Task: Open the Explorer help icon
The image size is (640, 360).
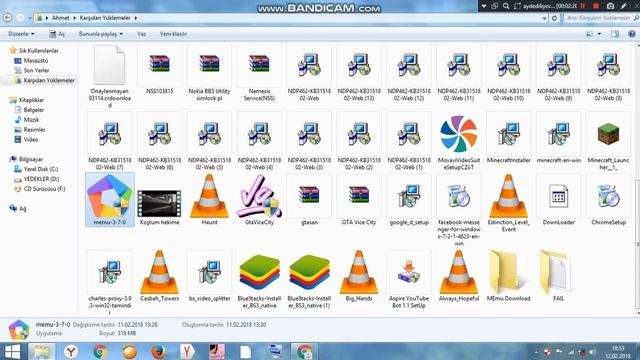Action: pos(631,34)
